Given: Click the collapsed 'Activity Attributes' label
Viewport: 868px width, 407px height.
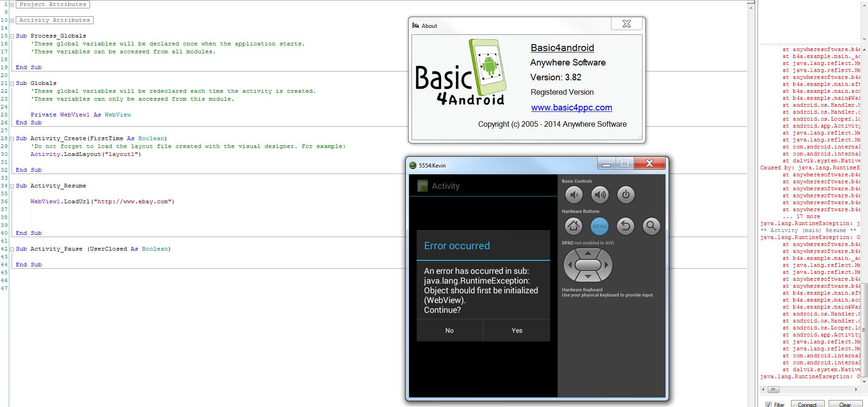Looking at the screenshot, I should tap(55, 20).
